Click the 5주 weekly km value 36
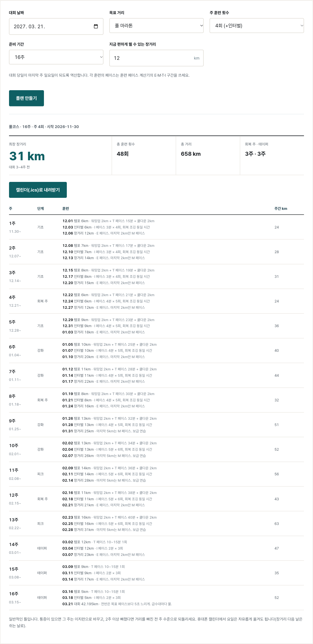 point(277,326)
